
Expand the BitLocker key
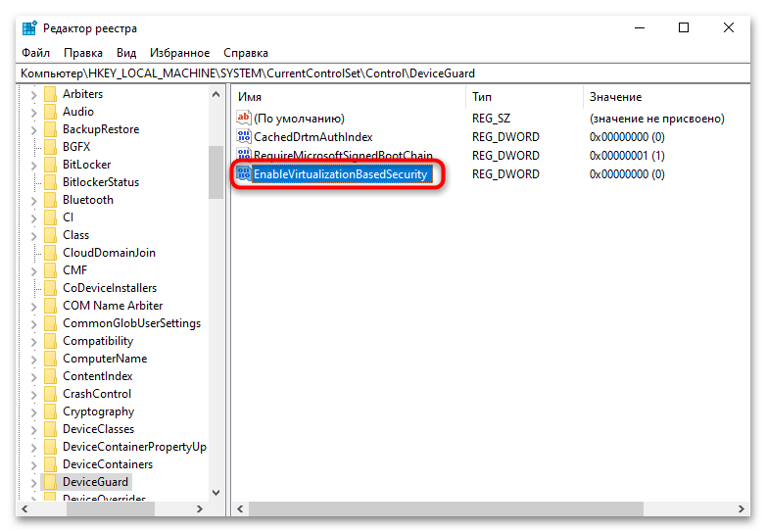tap(33, 166)
